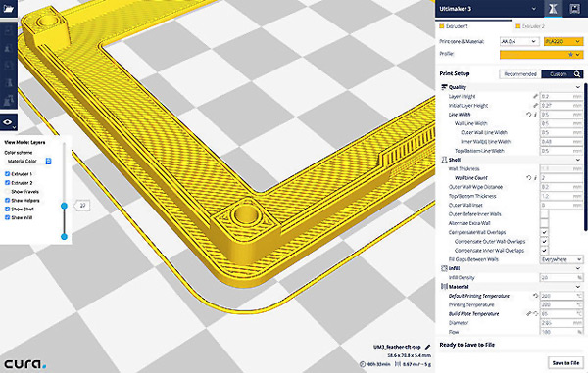Screen dimensions: 588x373
Task: Click the Wall Line Count inheritance icon
Action: pos(535,178)
